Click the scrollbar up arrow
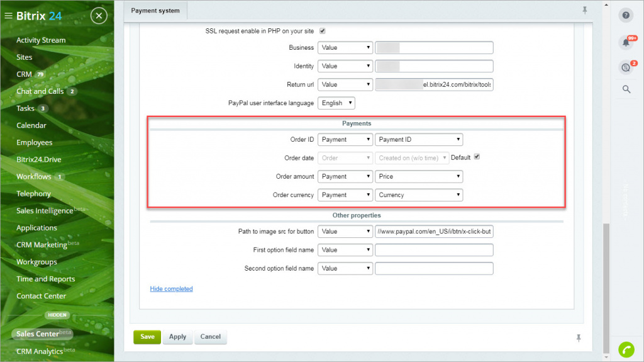644x362 pixels. pyautogui.click(x=606, y=4)
